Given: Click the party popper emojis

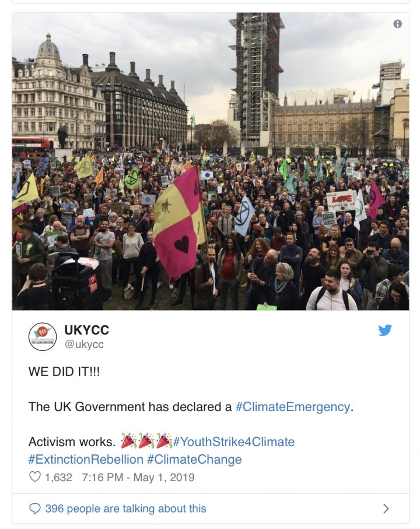Looking at the screenshot, I should pyautogui.click(x=146, y=441).
